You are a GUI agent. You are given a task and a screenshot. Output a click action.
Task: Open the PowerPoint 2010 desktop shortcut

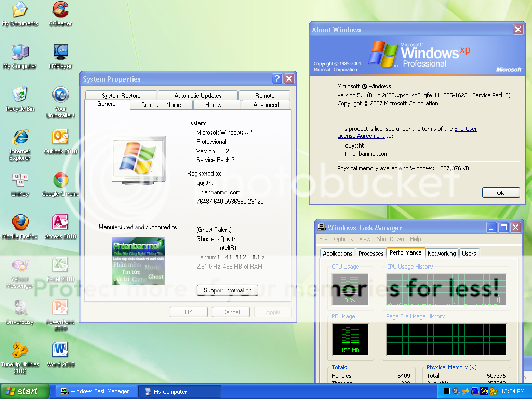coord(60,315)
